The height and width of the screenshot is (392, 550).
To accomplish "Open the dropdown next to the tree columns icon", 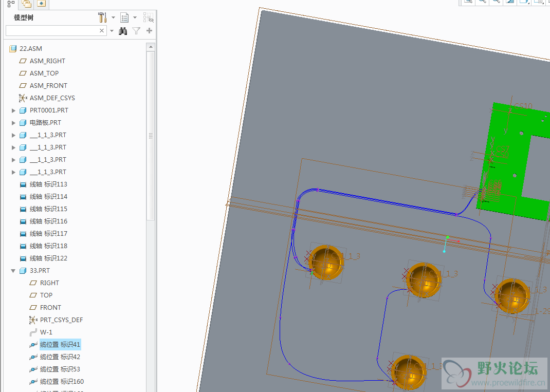I will click(x=135, y=17).
